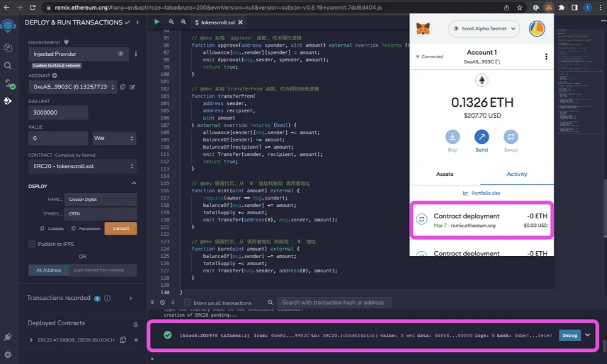Expand the panel header arrow beside Deploy & Run
Image resolution: width=607 pixels, height=364 pixels.
click(137, 22)
